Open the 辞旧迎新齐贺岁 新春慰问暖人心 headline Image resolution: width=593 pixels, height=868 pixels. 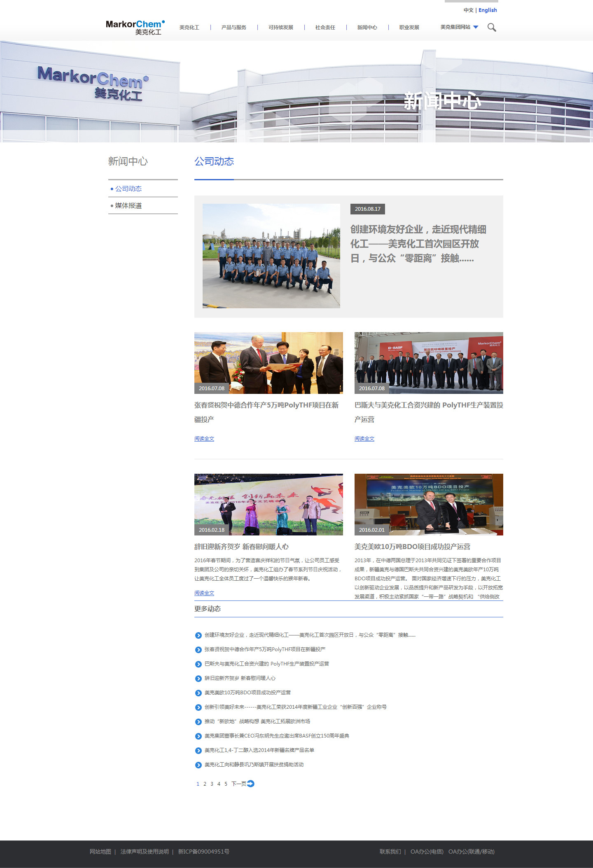click(x=241, y=547)
